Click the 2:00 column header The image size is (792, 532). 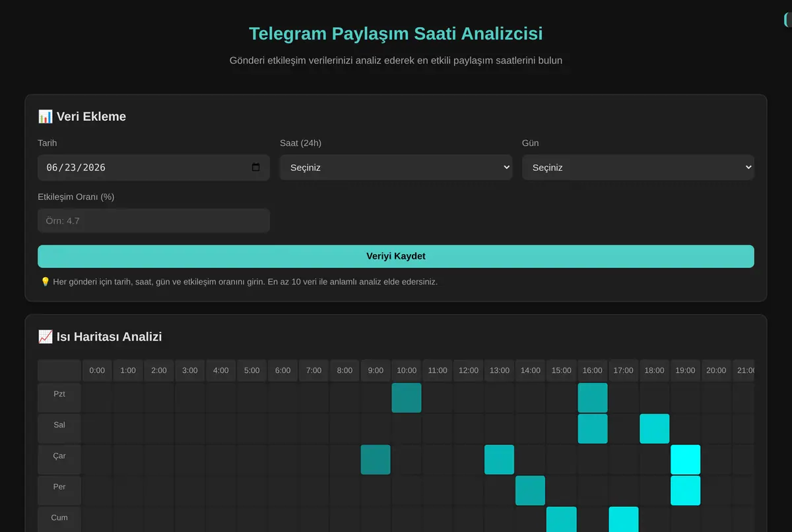tap(159, 370)
